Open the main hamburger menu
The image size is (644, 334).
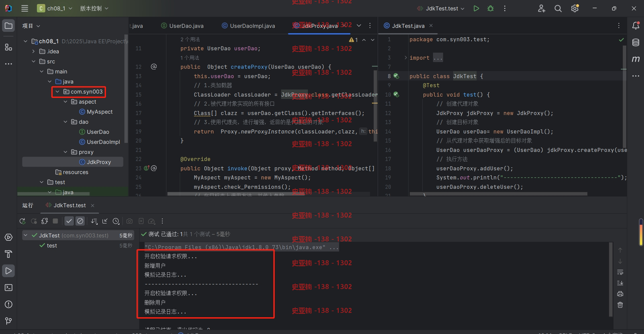[24, 8]
